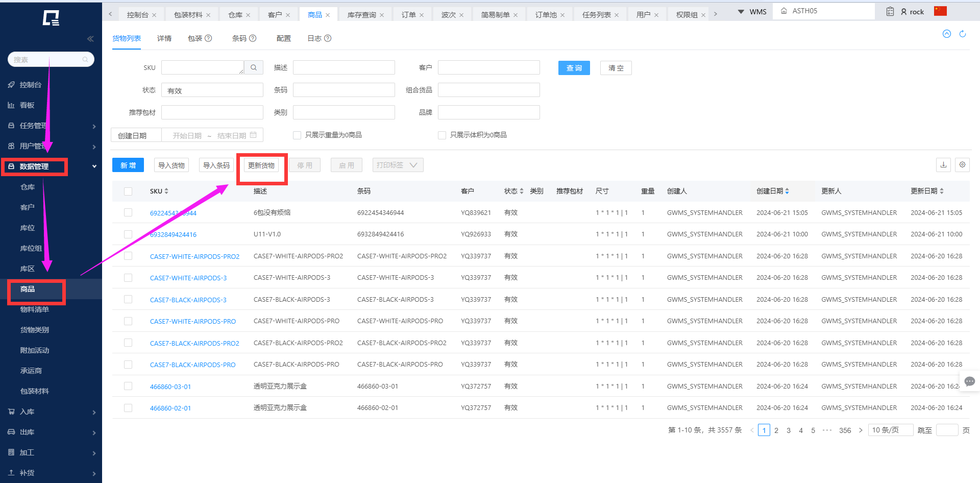Select row U11-V1.0 checkbox
The height and width of the screenshot is (483, 980).
pos(128,234)
